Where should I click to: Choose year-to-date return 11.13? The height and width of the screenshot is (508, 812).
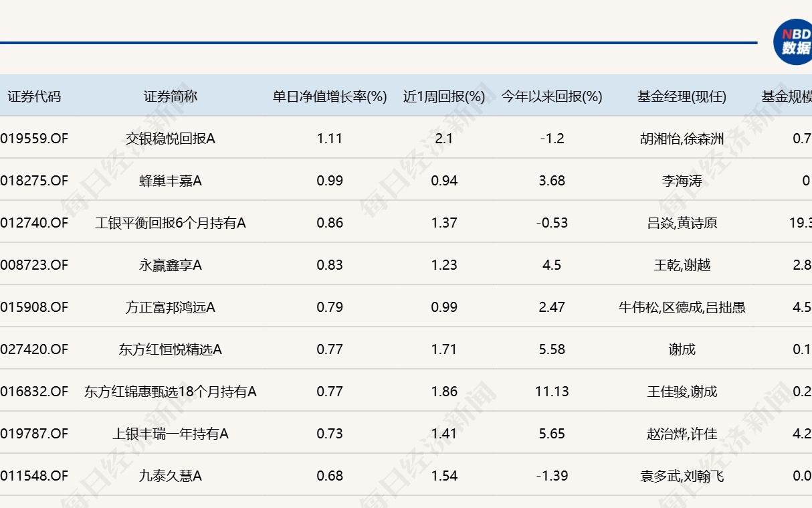tap(552, 392)
